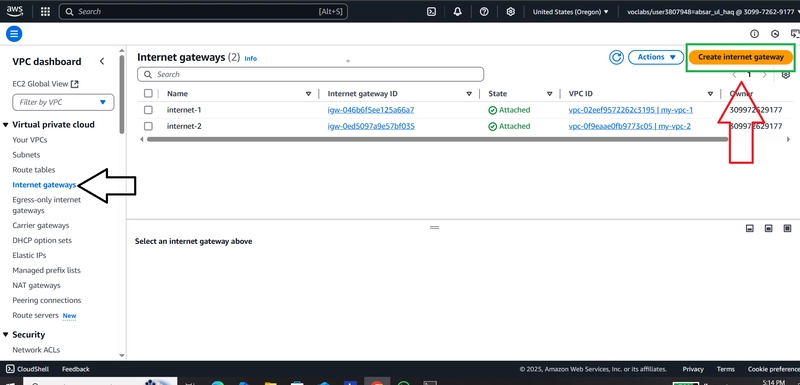This screenshot has width=800, height=385.
Task: Check the internet-2 row checkbox
Action: [x=148, y=126]
